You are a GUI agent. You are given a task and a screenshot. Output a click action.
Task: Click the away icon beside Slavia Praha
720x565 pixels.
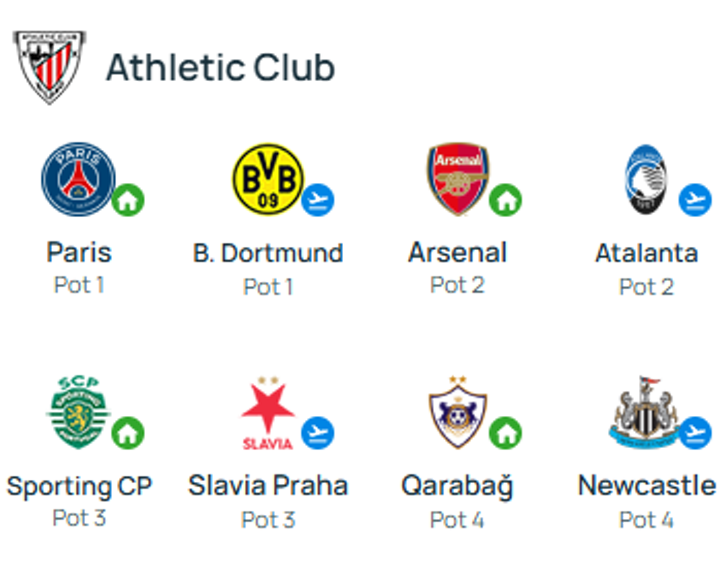(318, 433)
